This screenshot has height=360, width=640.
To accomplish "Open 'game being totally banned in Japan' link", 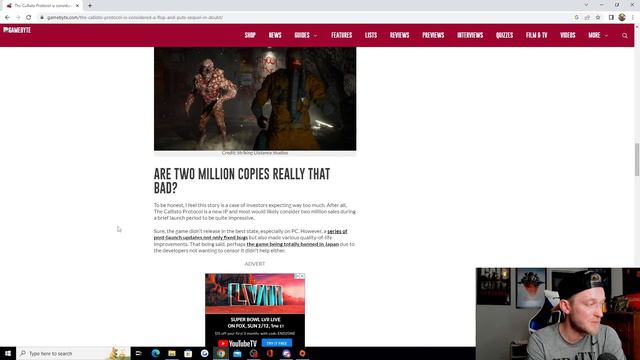I will (293, 244).
